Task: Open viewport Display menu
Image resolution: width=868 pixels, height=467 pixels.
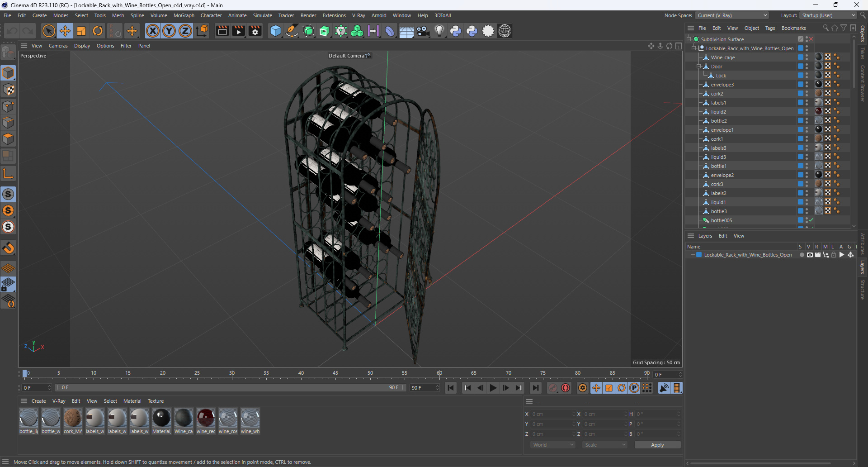Action: pos(82,46)
